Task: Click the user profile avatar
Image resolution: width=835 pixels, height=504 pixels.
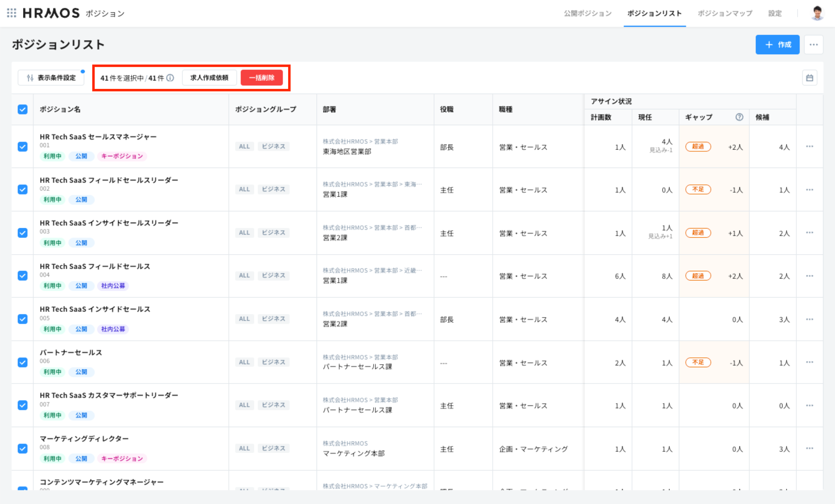Action: (x=817, y=13)
